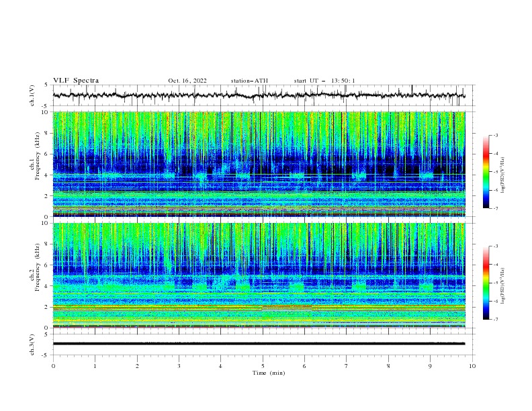Click the time axis tick label '9'
The image size is (532, 411).
click(x=430, y=366)
